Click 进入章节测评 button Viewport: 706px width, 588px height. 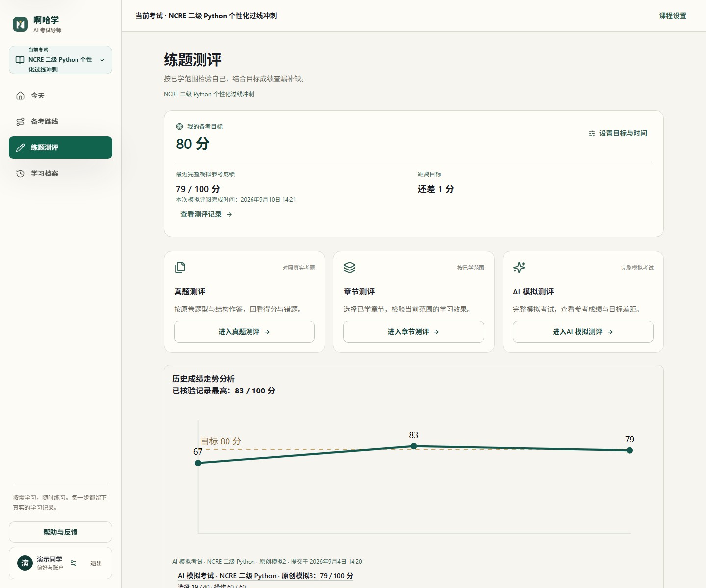point(413,332)
